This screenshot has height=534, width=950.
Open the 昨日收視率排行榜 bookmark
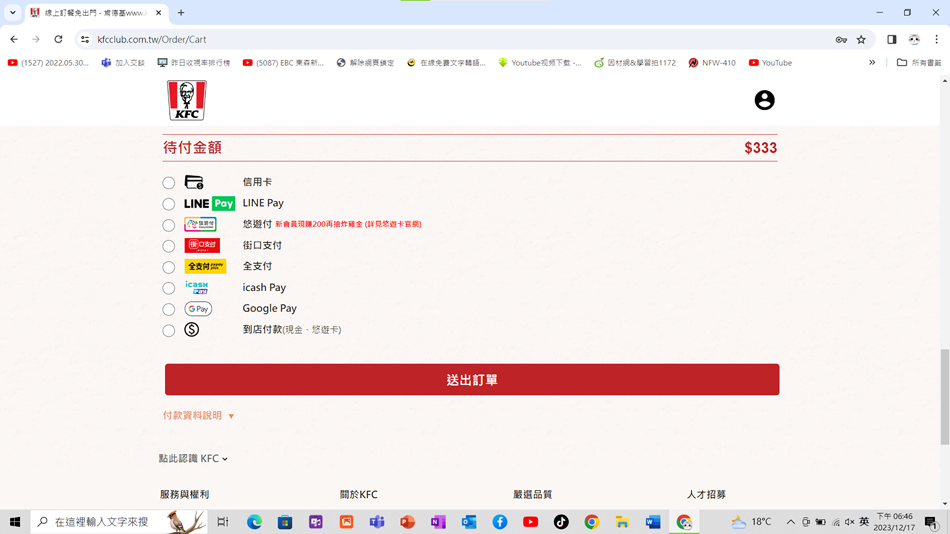pos(194,62)
